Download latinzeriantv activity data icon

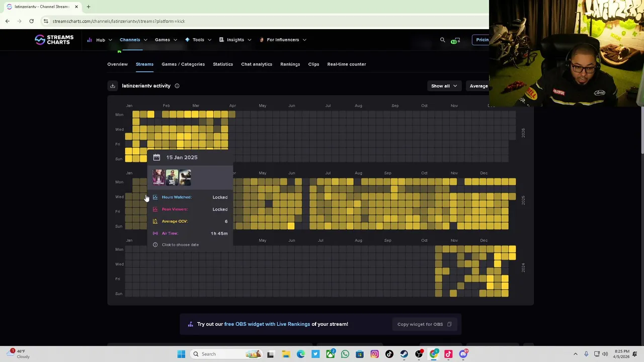coord(113,86)
